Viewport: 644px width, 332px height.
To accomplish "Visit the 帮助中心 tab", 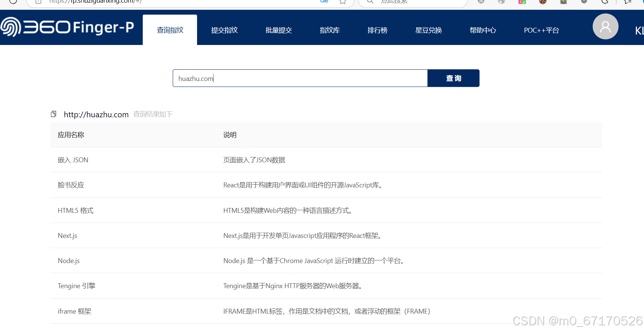I will coord(483,30).
